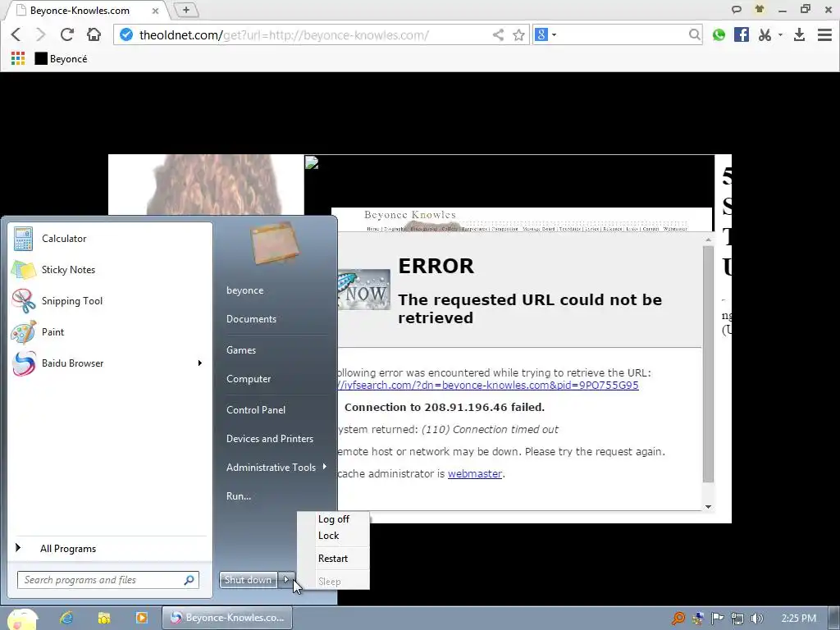Open the Run... dialog
Viewport: 840px width, 630px height.
[x=239, y=496]
